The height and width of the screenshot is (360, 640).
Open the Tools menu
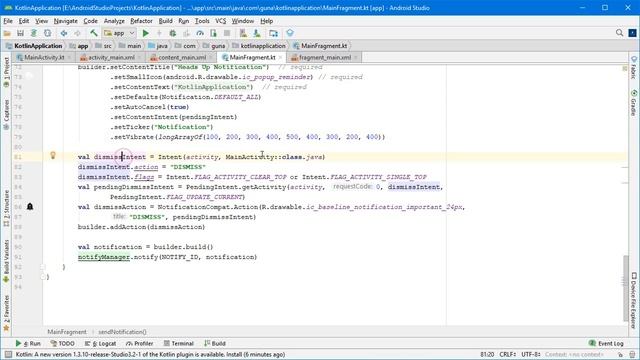[x=202, y=21]
